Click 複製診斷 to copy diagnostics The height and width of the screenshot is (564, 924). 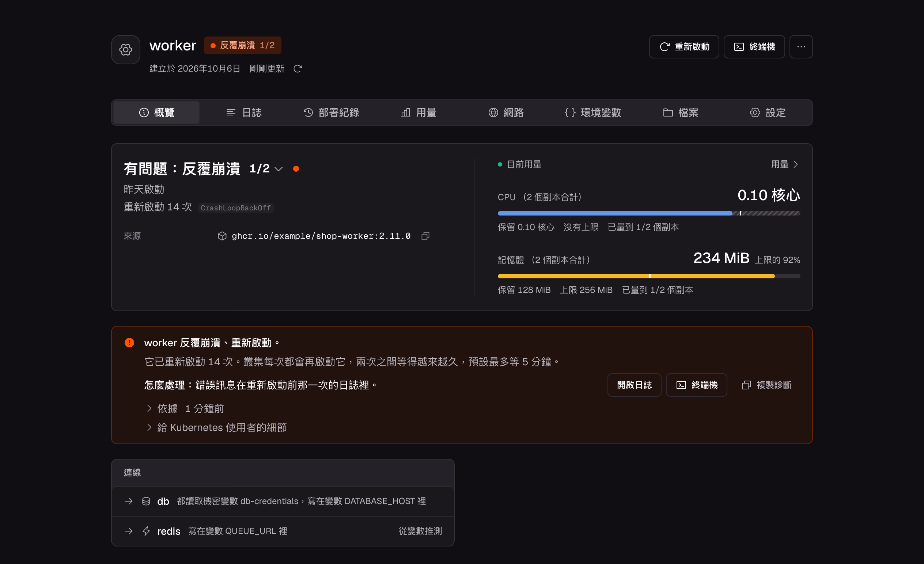[x=766, y=385]
